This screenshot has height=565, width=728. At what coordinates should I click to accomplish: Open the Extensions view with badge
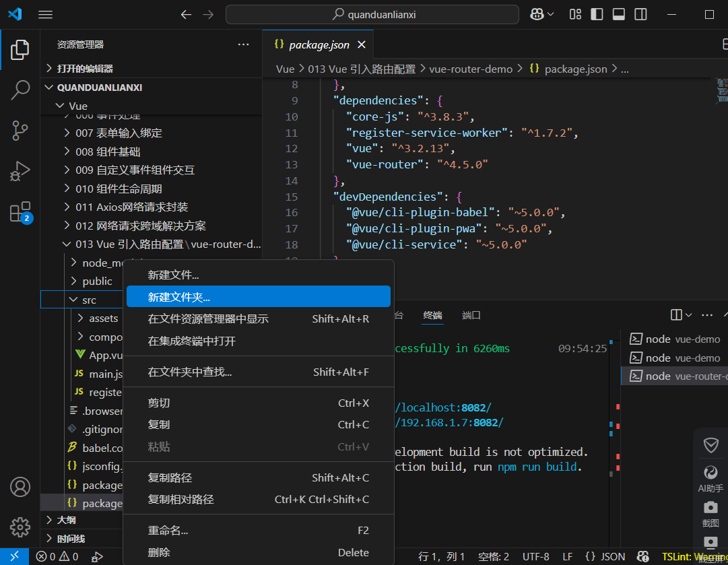(20, 212)
